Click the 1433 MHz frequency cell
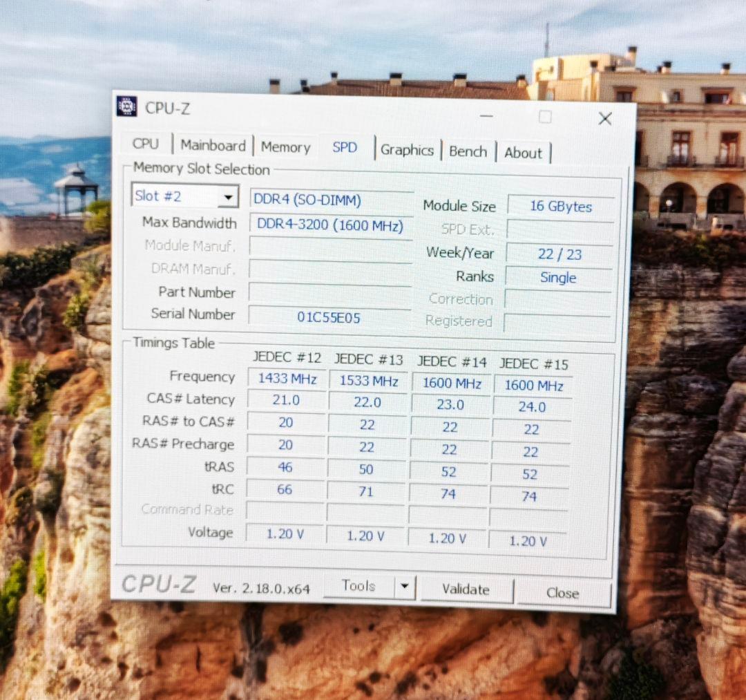Viewport: 746px width, 700px height. (287, 378)
